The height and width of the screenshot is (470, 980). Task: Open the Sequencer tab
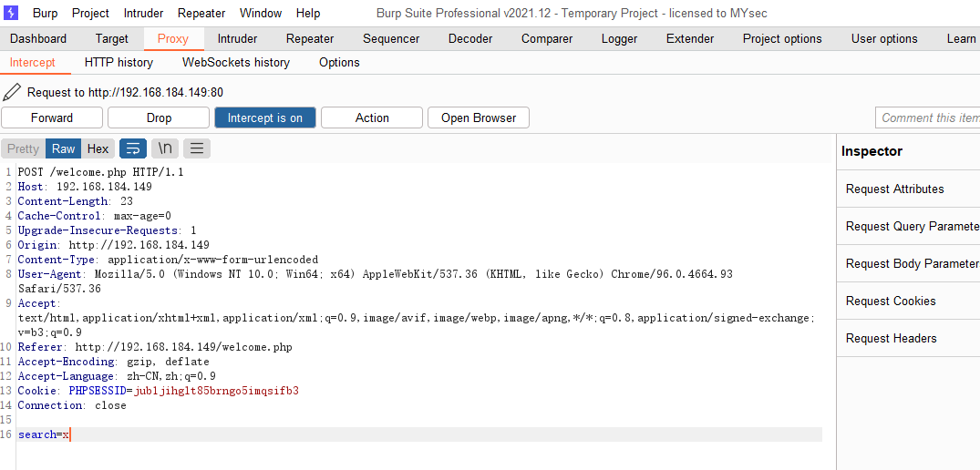pos(391,38)
